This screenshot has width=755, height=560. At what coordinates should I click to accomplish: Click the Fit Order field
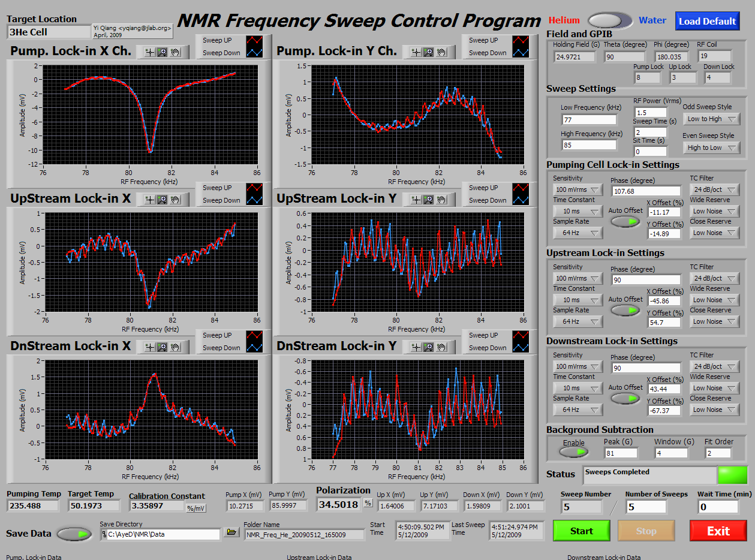[x=718, y=453]
